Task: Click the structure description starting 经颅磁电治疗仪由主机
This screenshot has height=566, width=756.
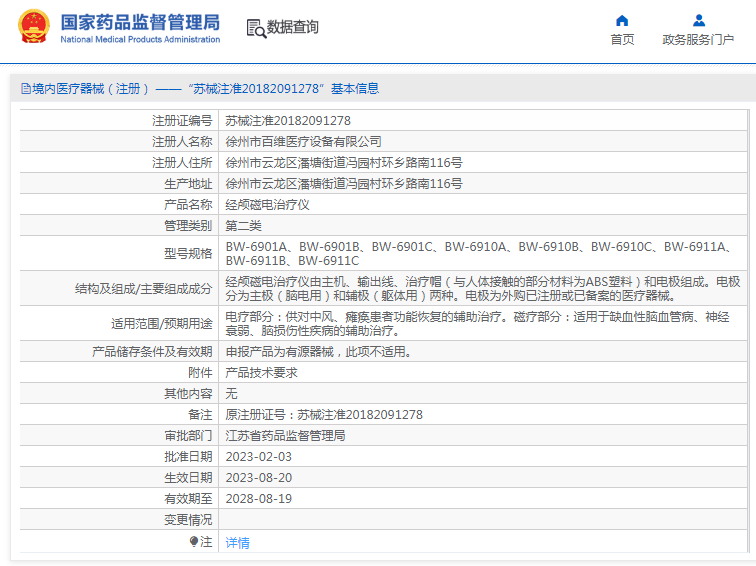Action: [483, 289]
